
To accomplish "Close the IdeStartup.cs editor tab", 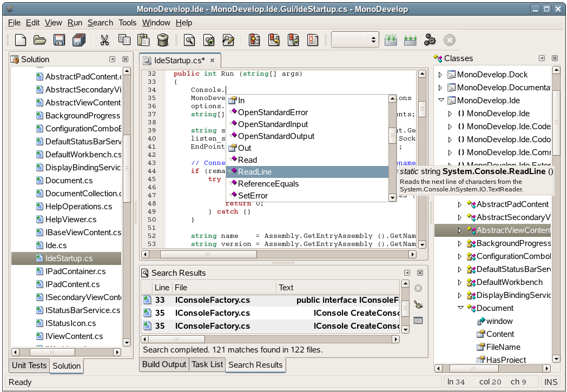I will (x=211, y=61).
